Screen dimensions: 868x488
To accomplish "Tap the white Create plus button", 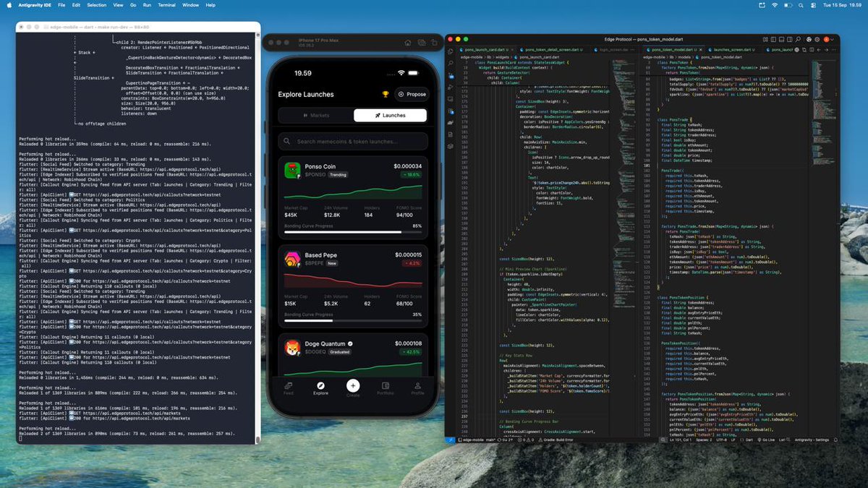I will click(353, 385).
